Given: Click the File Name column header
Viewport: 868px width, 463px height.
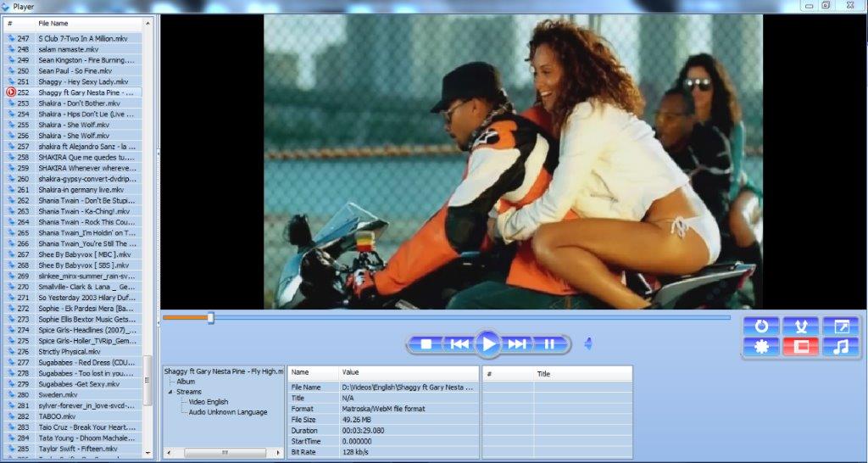Looking at the screenshot, I should tap(53, 23).
